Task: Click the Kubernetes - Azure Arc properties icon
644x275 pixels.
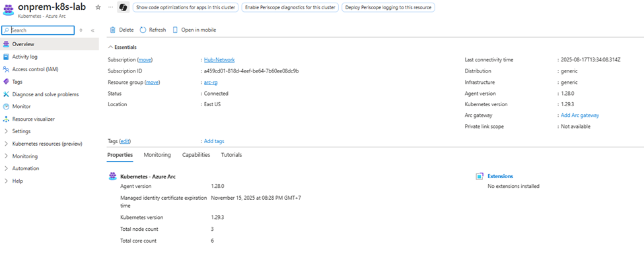Action: coord(112,176)
